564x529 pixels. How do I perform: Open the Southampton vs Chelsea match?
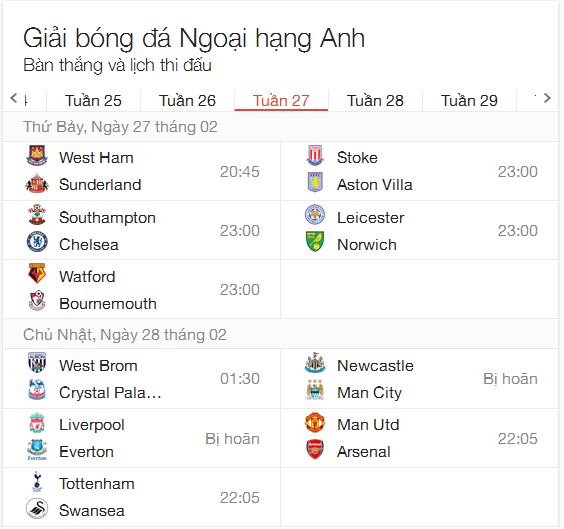coord(142,231)
